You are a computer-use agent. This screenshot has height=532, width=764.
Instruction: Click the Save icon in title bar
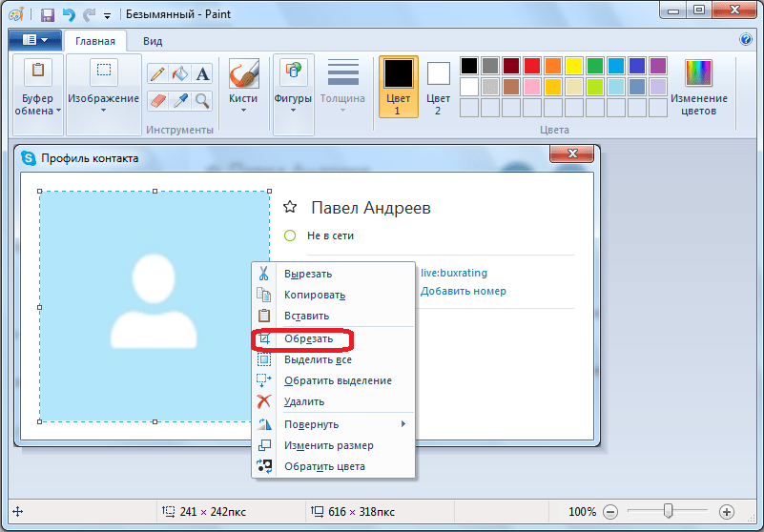click(x=47, y=15)
